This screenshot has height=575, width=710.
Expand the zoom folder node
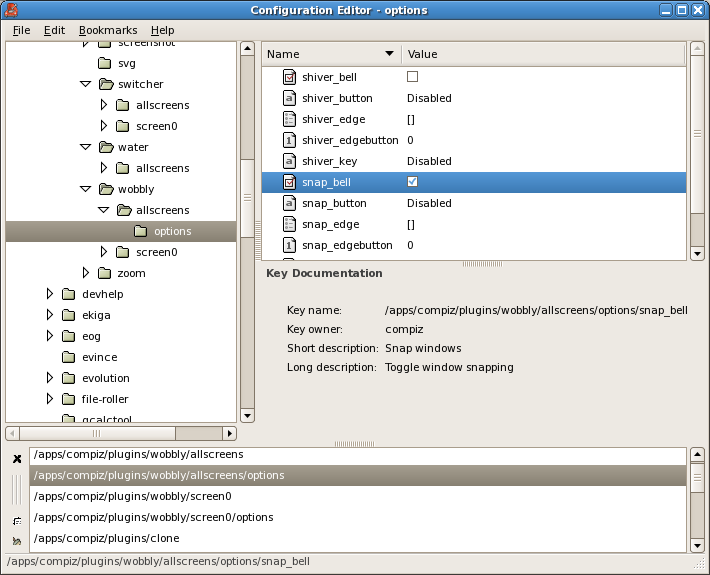point(86,273)
